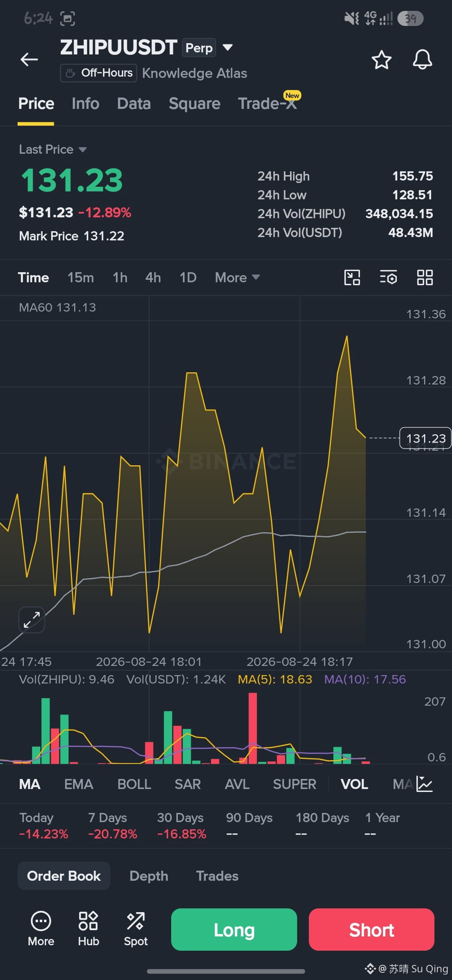Open the More menu at bottom
The image size is (452, 980).
pos(41,929)
